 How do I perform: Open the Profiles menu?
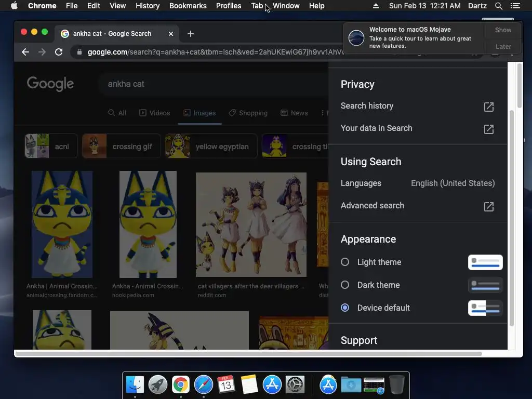229,6
